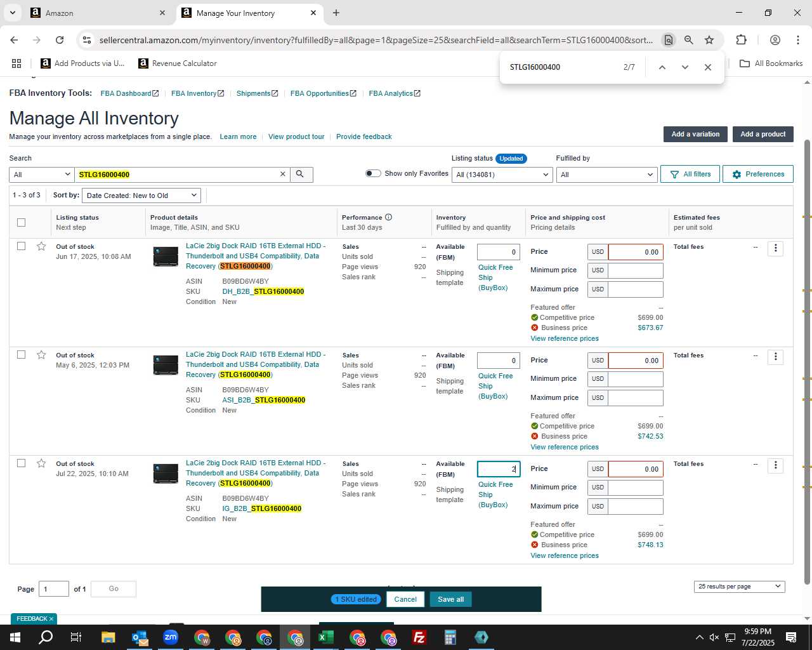
Task: Open FBA Dashboard tool link
Action: coord(129,93)
